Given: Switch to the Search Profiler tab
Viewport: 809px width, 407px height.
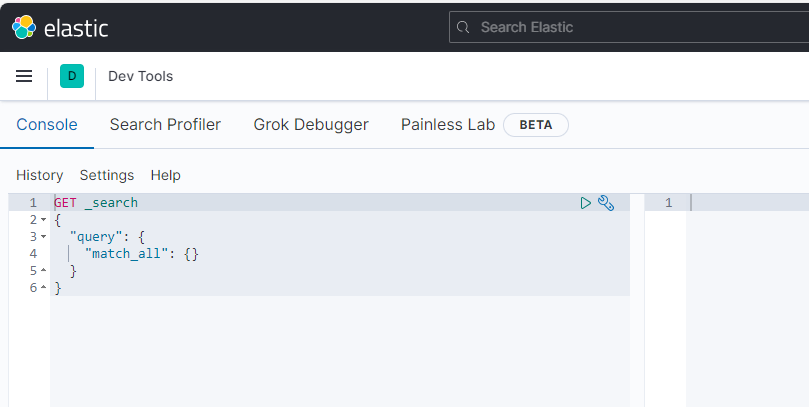Looking at the screenshot, I should 165,125.
